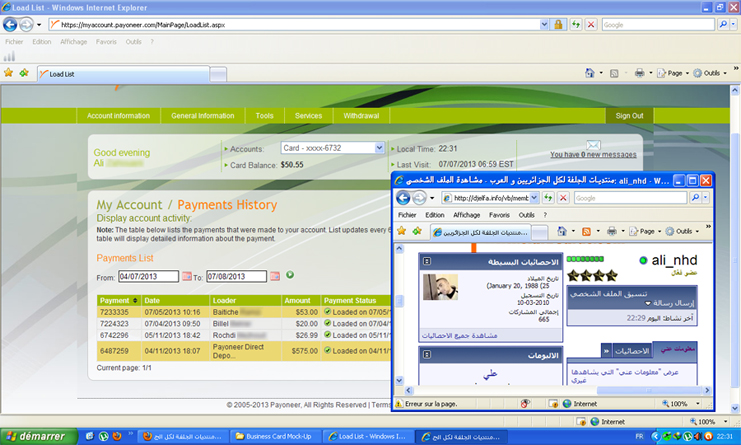Click the From date input field
Image resolution: width=741 pixels, height=445 pixels.
coord(148,276)
